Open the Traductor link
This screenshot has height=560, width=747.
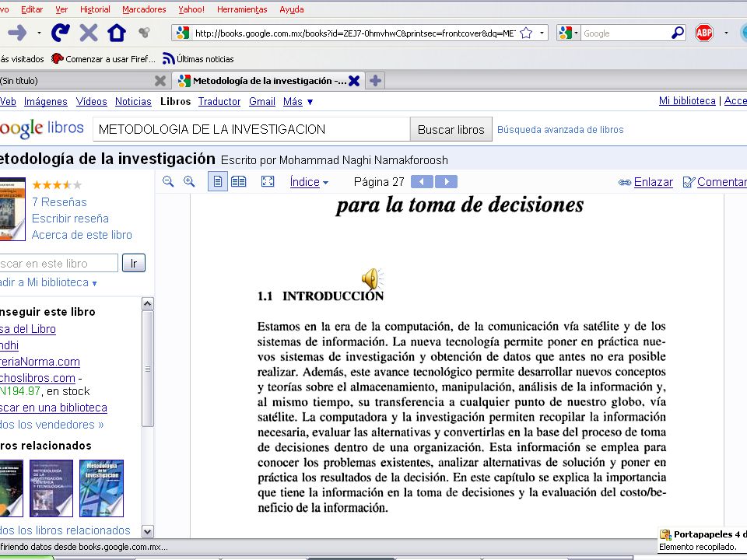(x=219, y=101)
